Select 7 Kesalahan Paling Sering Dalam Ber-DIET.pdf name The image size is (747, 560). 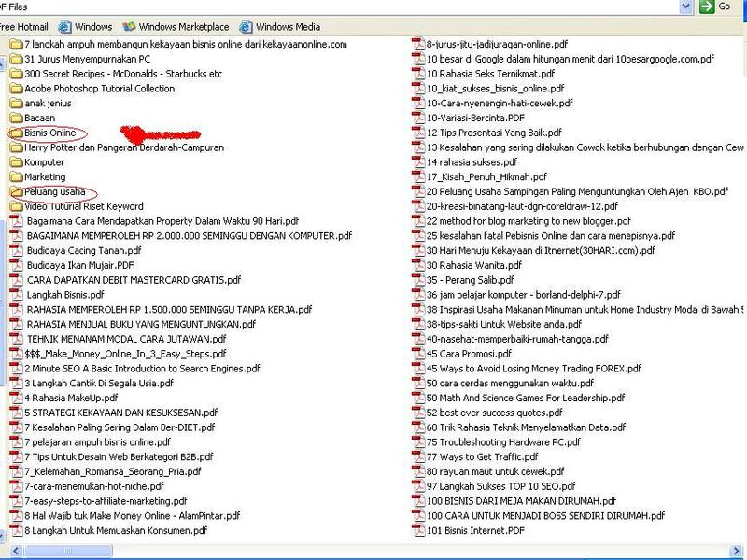pyautogui.click(x=120, y=427)
